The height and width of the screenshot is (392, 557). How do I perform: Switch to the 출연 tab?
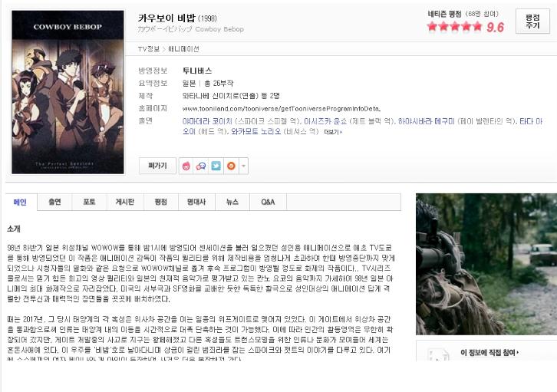[x=54, y=202]
